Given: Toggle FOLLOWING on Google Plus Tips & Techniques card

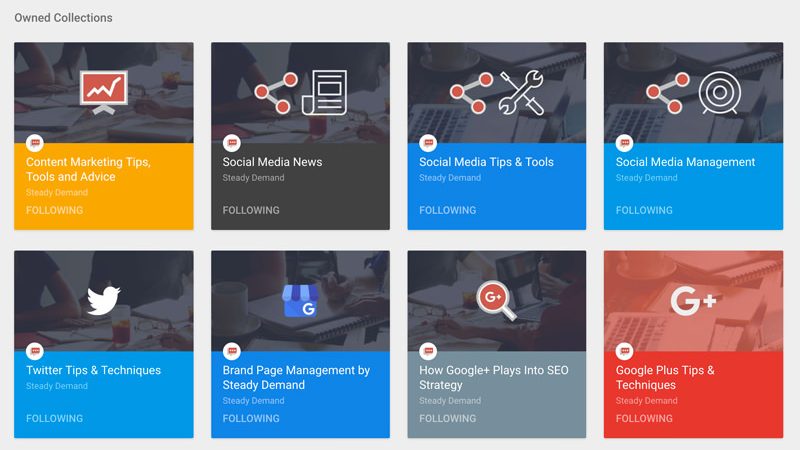Looking at the screenshot, I should coord(644,418).
